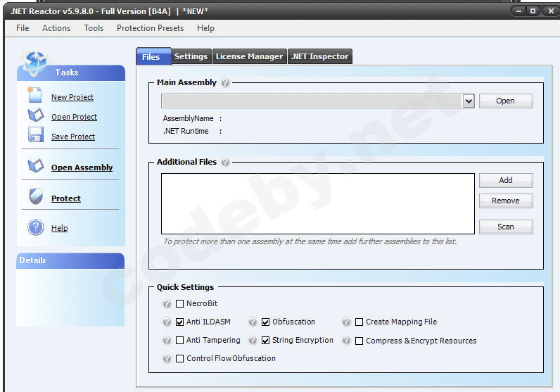
Task: Click the Open Assembly icon in Tasks
Action: click(x=36, y=166)
